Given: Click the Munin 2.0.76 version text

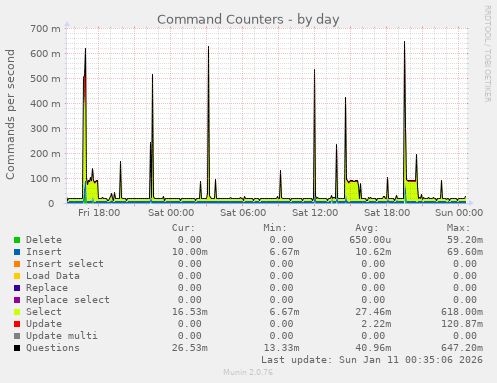Looking at the screenshot, I should point(248,372).
